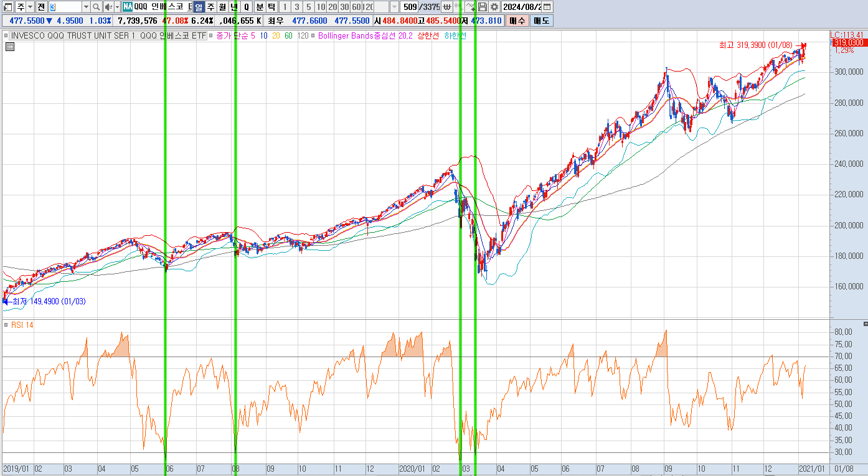The width and height of the screenshot is (868, 476).
Task: Close the RSI indicator panel
Action: pos(865,324)
